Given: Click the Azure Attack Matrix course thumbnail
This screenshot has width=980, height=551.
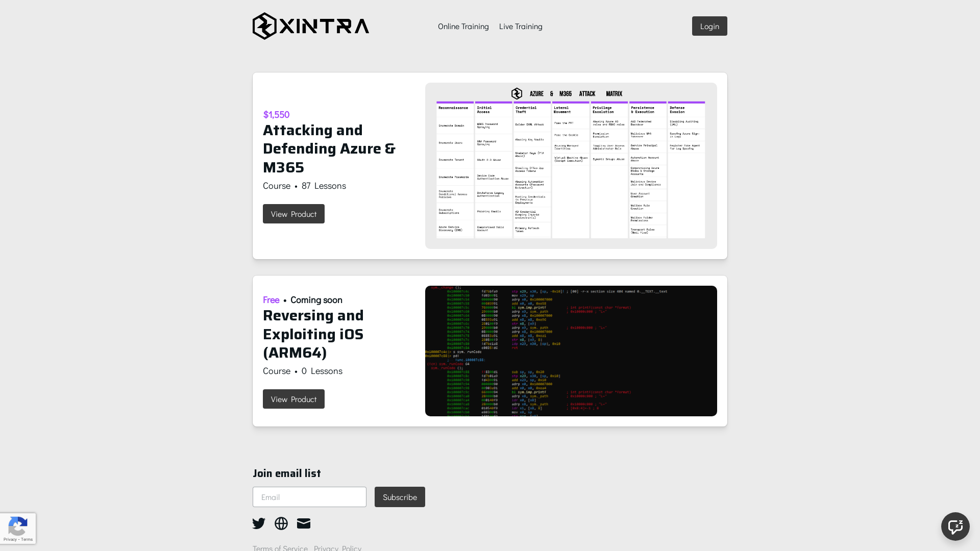Looking at the screenshot, I should tap(571, 165).
